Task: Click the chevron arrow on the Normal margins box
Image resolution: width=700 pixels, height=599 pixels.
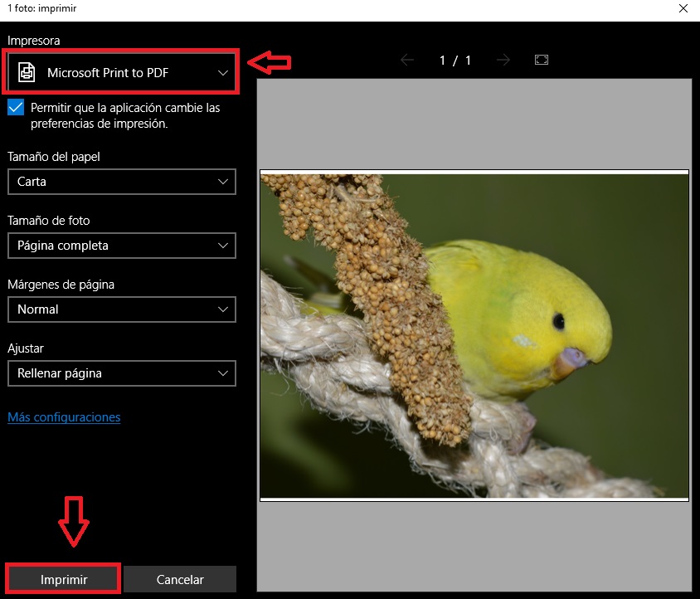Action: pyautogui.click(x=222, y=309)
